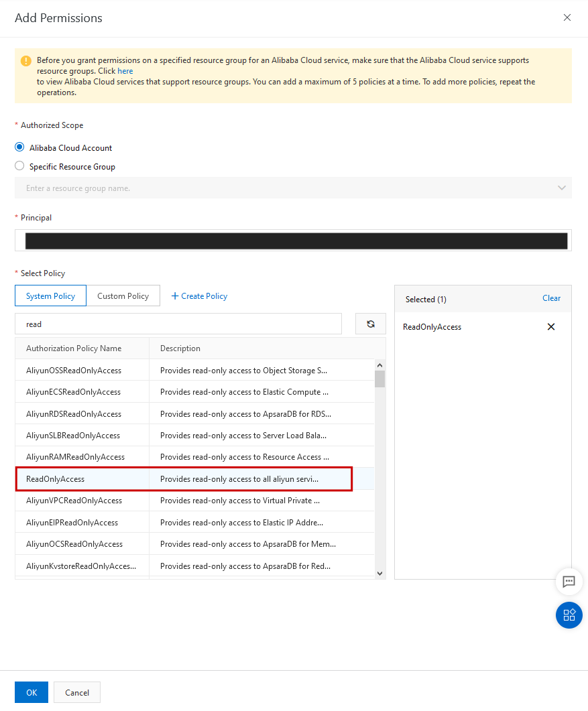Close the Add Permissions dialog
This screenshot has height=711, width=588.
pyautogui.click(x=567, y=17)
